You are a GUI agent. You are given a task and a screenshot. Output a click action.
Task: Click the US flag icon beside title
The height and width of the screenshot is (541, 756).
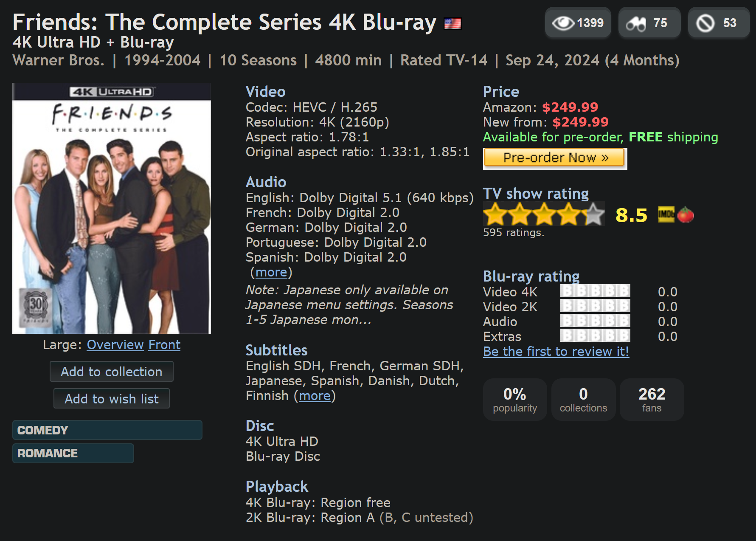452,23
